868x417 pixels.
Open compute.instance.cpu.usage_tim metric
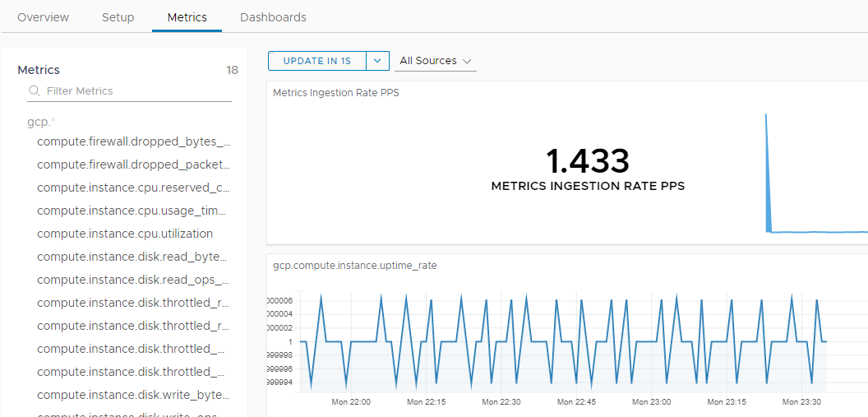click(132, 211)
